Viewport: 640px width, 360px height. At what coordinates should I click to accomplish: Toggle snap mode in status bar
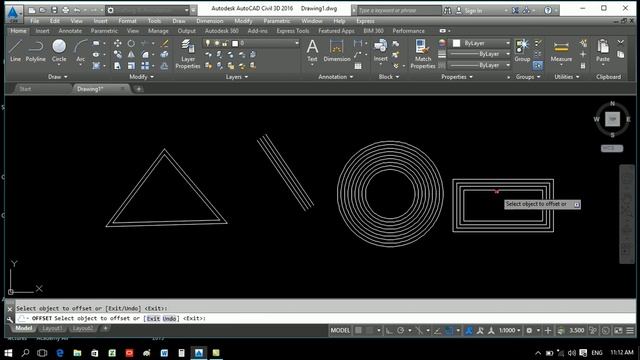click(x=369, y=330)
